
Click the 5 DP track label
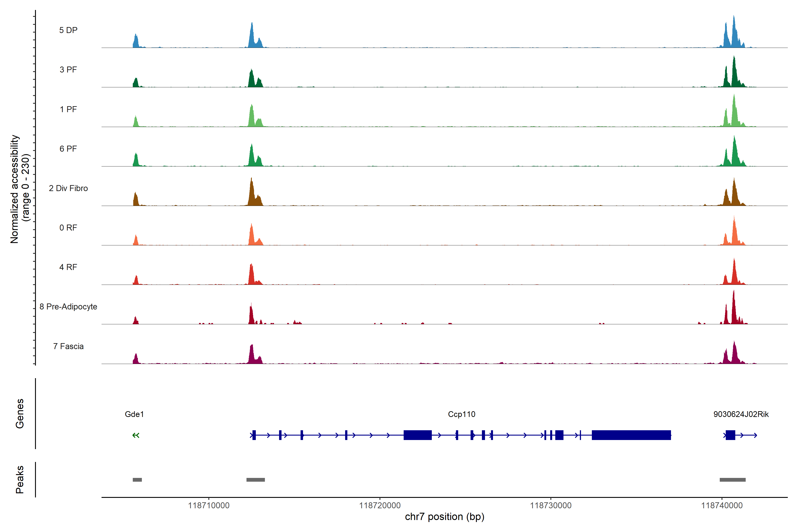click(x=68, y=30)
